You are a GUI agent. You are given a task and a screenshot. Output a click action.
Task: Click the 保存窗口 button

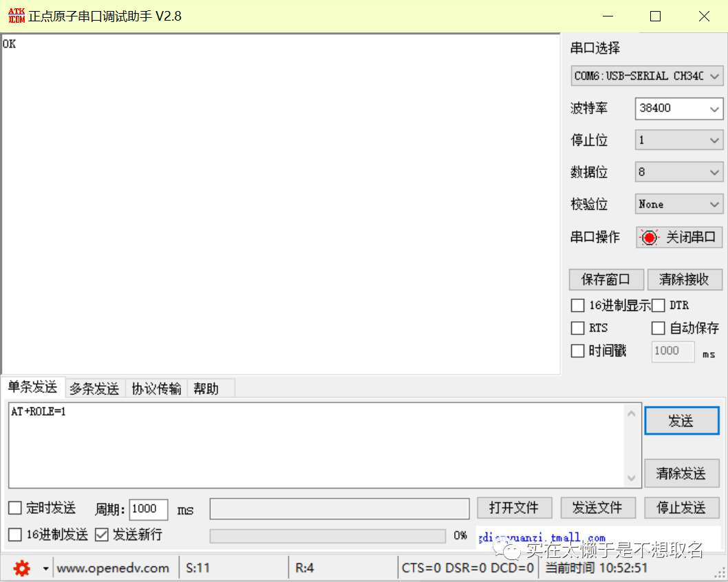click(606, 279)
